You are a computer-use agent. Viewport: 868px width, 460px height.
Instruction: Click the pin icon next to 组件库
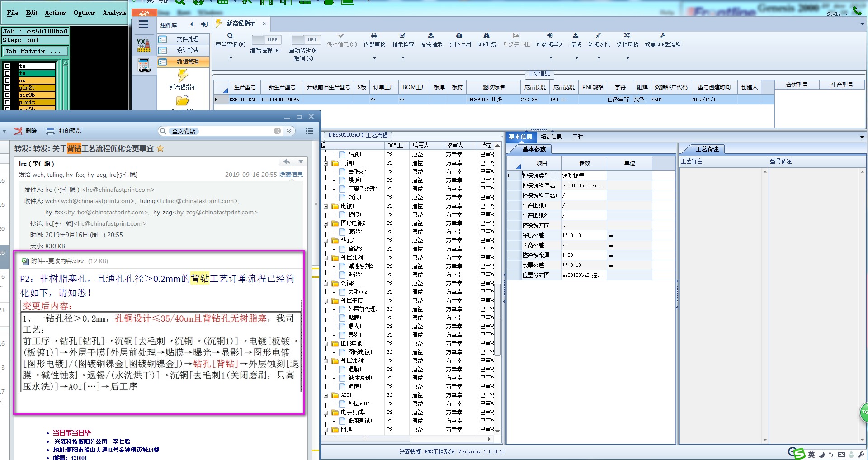(204, 24)
